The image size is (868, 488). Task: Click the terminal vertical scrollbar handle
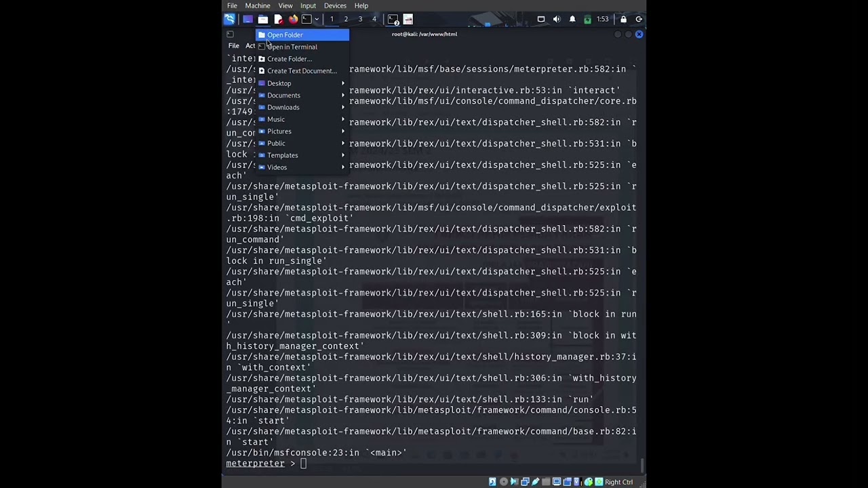[642, 465]
